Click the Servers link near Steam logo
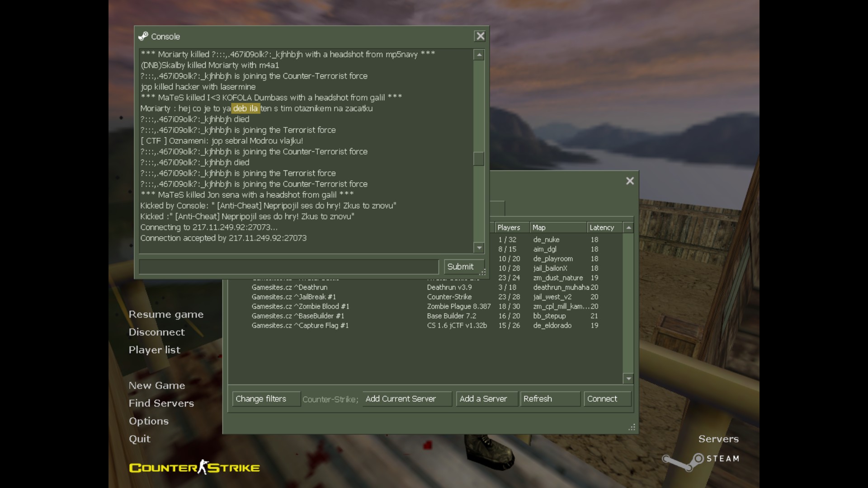 718,439
